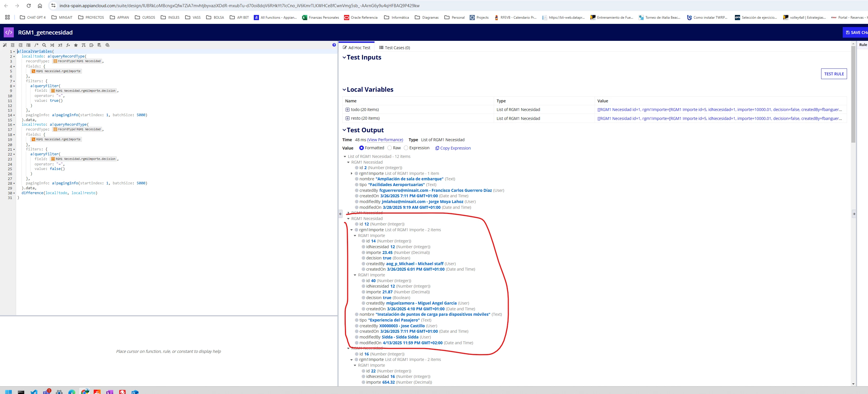Click the globe icon in editor toolbar
This screenshot has height=394, width=868.
pyautogui.click(x=107, y=45)
